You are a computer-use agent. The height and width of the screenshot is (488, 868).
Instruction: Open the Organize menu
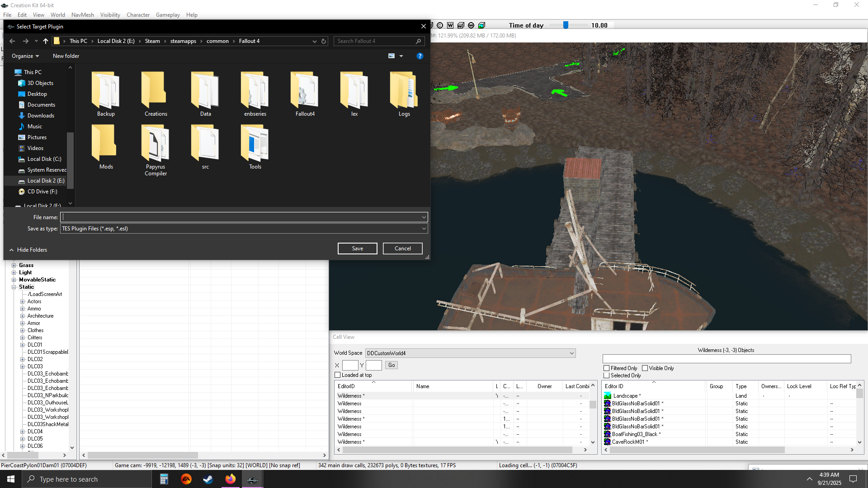point(25,56)
